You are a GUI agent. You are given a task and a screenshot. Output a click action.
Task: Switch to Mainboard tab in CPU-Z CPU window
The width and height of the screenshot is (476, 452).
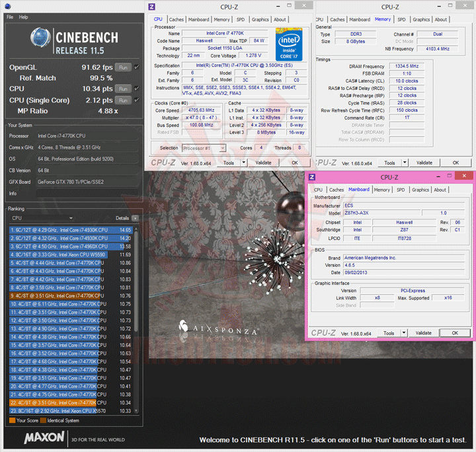pos(198,19)
